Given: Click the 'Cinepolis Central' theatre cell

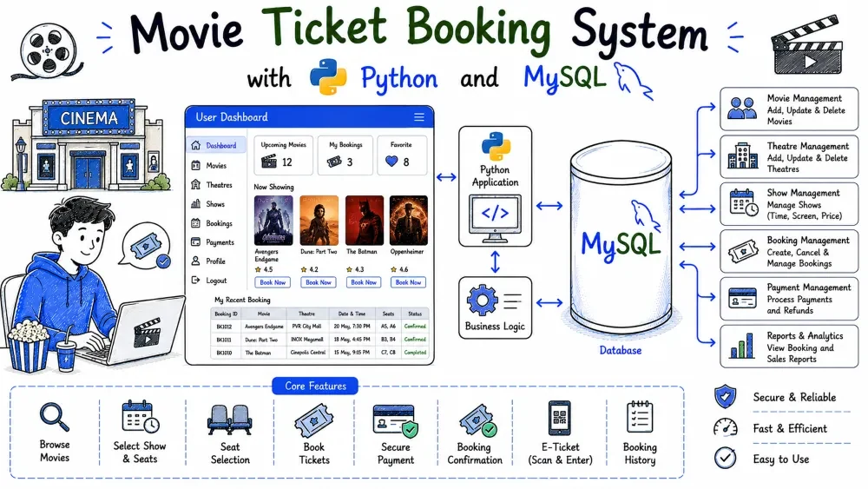Looking at the screenshot, I should 308,353.
